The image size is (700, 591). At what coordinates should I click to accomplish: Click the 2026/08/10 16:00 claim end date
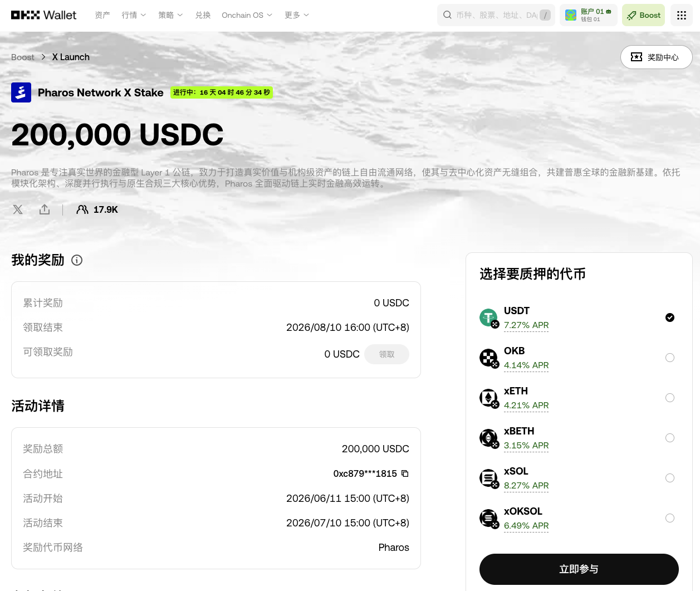click(347, 328)
